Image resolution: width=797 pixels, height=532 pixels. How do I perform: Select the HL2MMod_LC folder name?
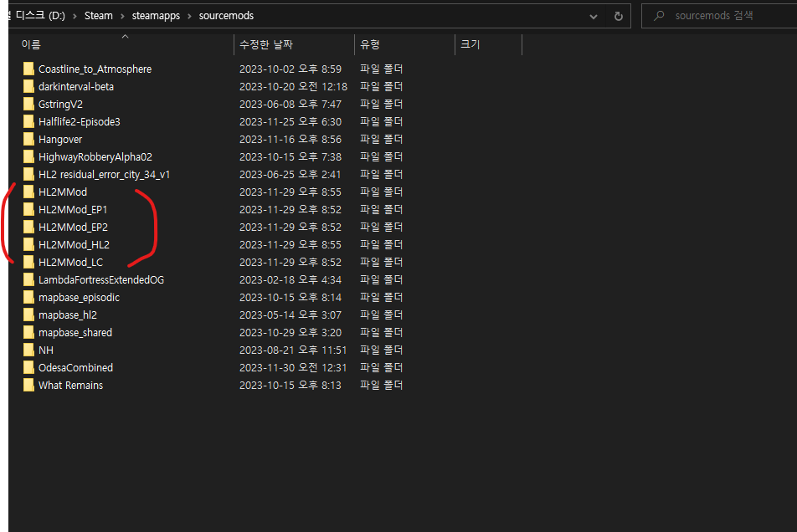(70, 263)
